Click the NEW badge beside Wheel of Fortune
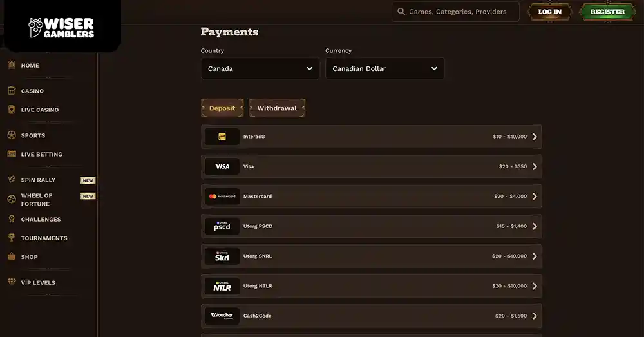This screenshot has height=337, width=644. pos(88,196)
